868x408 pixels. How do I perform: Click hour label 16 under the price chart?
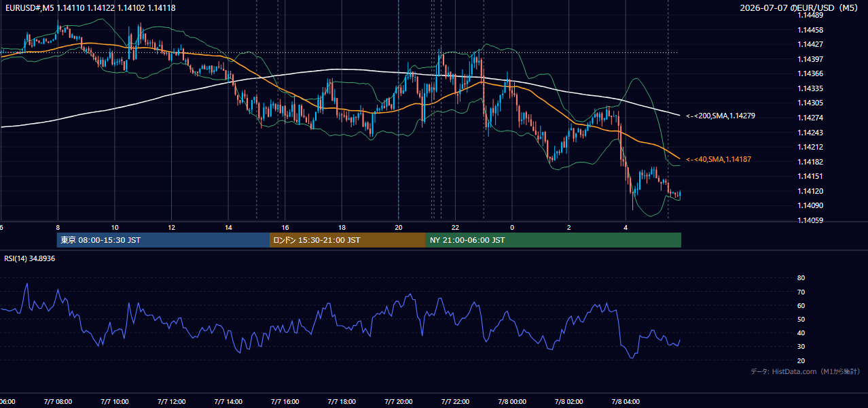[285, 228]
